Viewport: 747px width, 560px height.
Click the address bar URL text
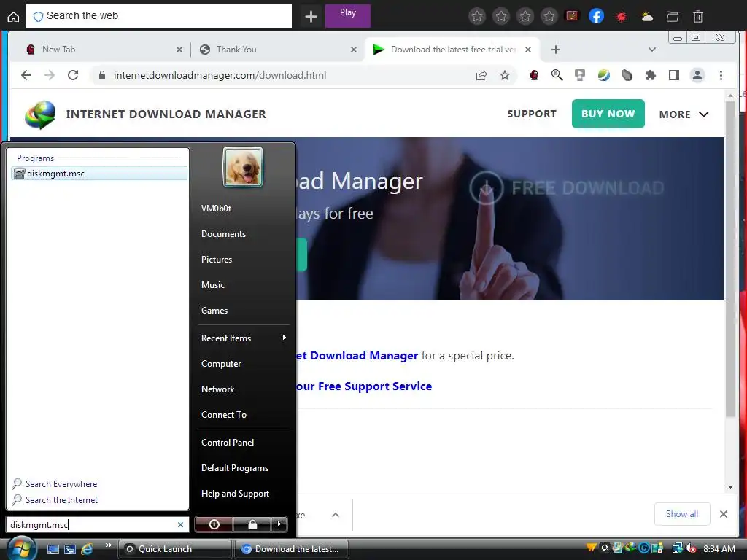[x=220, y=75]
